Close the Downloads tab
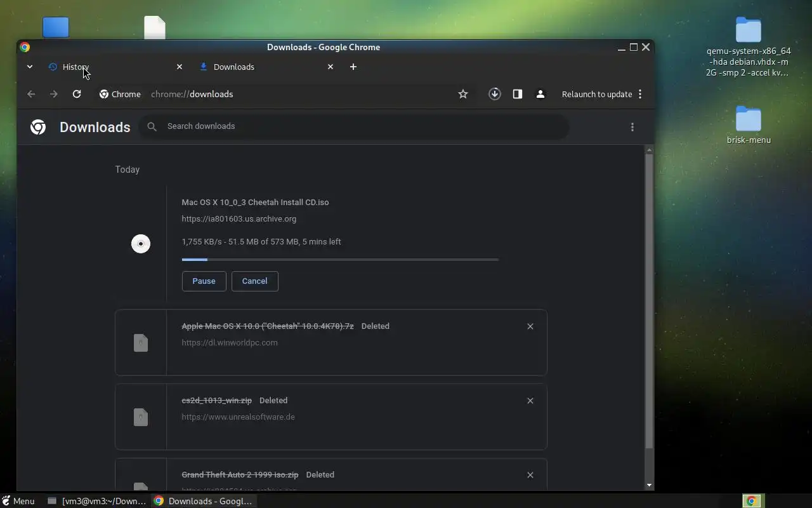This screenshot has height=508, width=812. (330, 67)
